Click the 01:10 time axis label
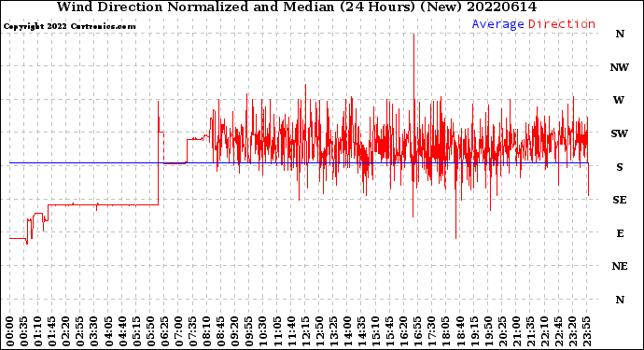This screenshot has width=644, height=350. click(38, 331)
